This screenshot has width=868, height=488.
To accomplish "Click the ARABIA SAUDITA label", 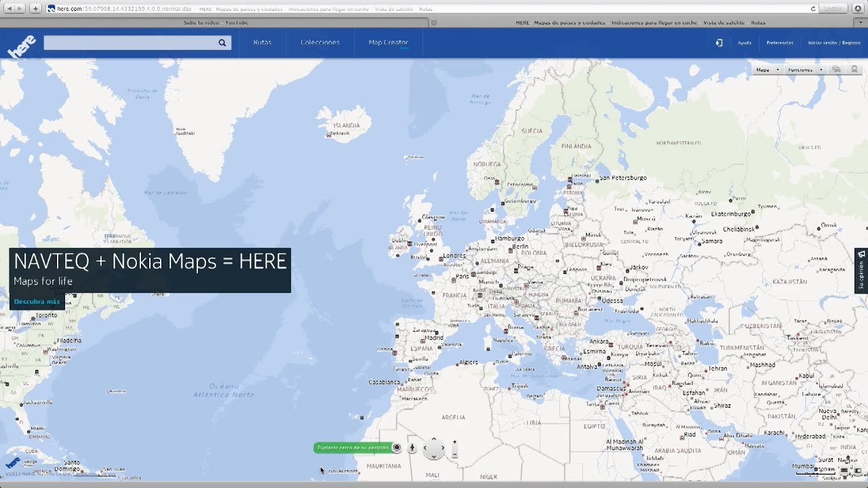I will (x=679, y=451).
